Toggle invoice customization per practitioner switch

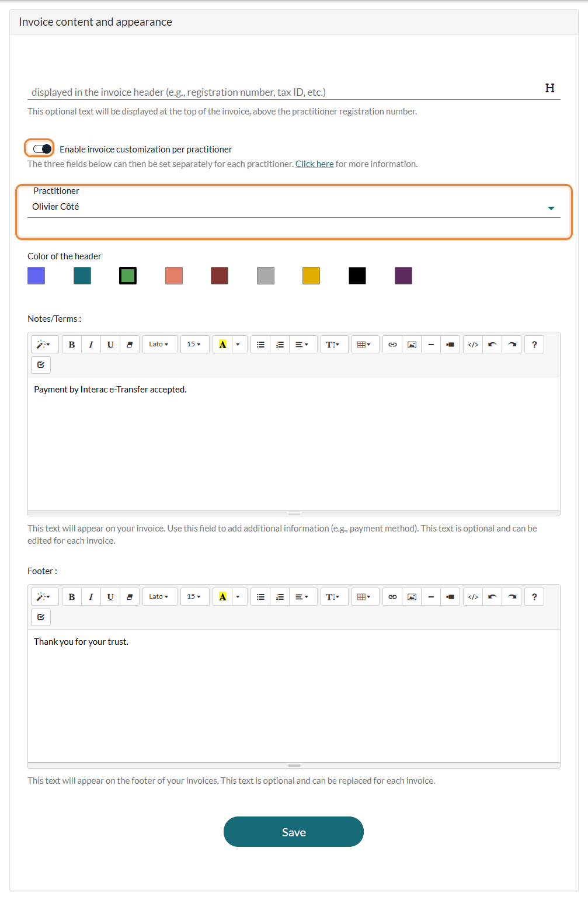(x=42, y=149)
